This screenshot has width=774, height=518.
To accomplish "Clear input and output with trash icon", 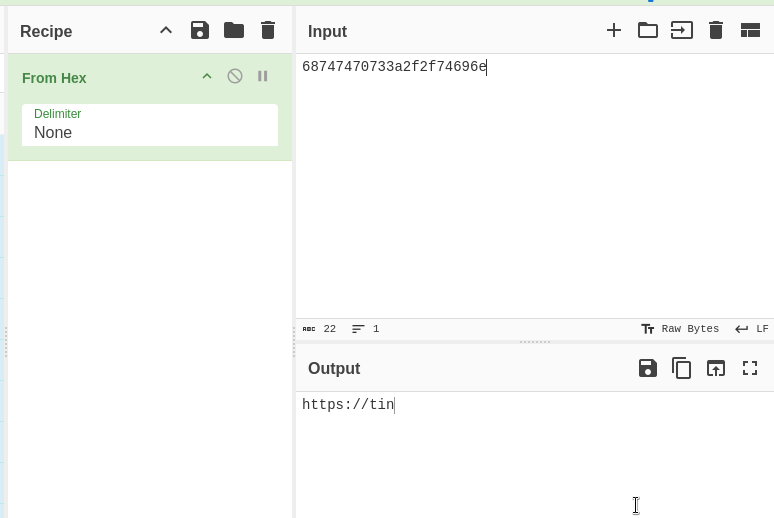I will 716,31.
